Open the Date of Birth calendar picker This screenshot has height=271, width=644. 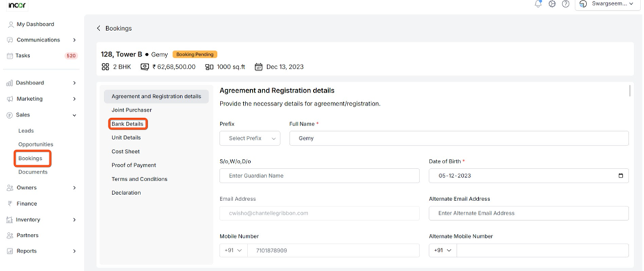621,176
